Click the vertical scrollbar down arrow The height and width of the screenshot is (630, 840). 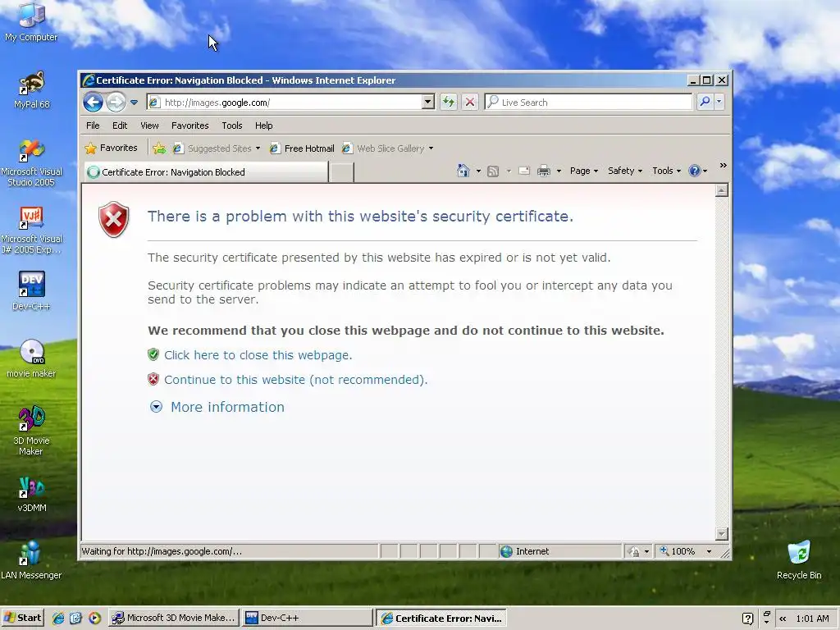(722, 533)
